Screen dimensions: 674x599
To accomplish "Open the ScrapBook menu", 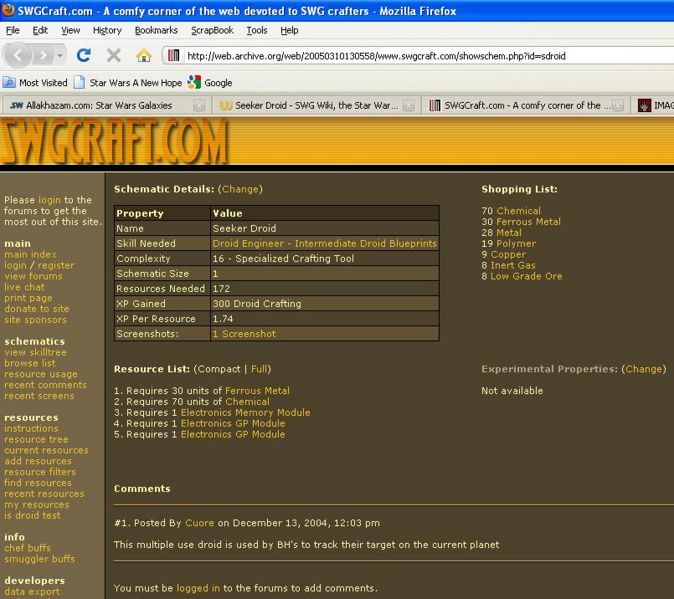I will click(212, 30).
